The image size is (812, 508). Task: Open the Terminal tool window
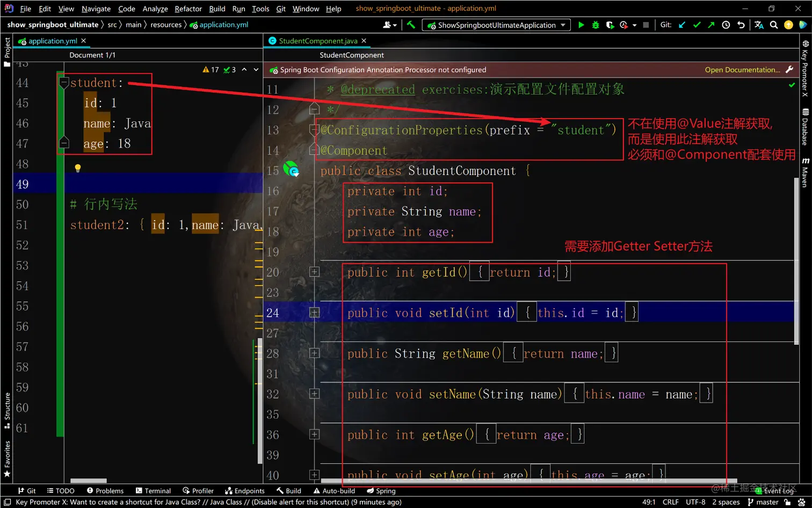click(153, 491)
